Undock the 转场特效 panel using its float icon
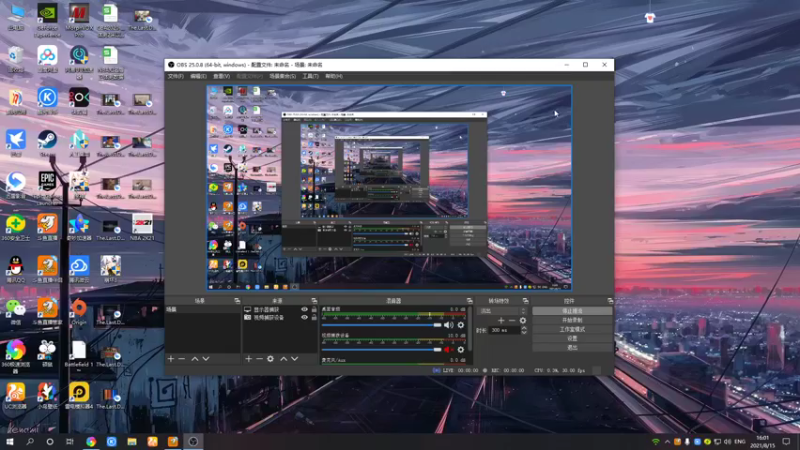The image size is (800, 450). (x=526, y=301)
